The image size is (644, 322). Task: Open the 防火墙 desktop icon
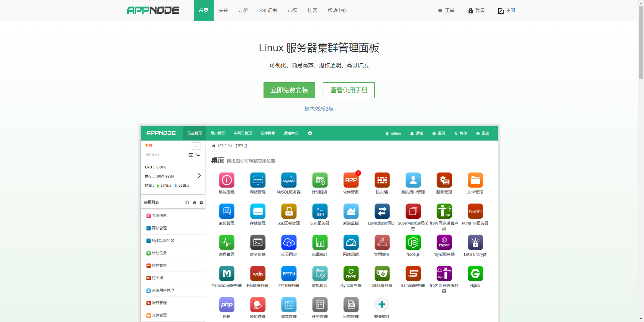point(382,180)
